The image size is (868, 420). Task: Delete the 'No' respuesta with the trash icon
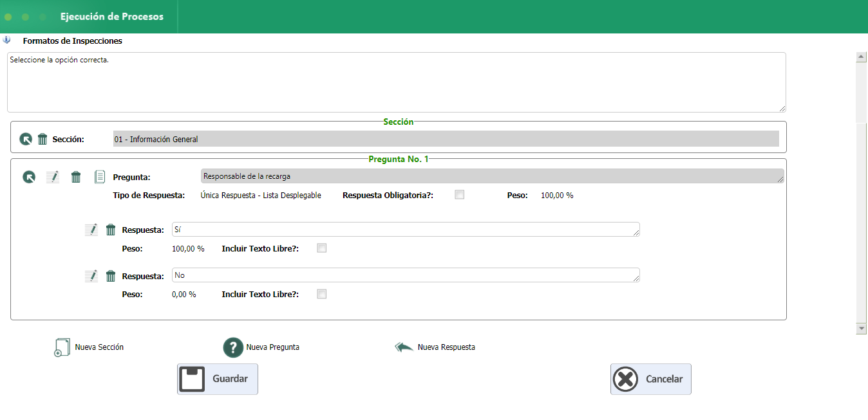(x=111, y=276)
